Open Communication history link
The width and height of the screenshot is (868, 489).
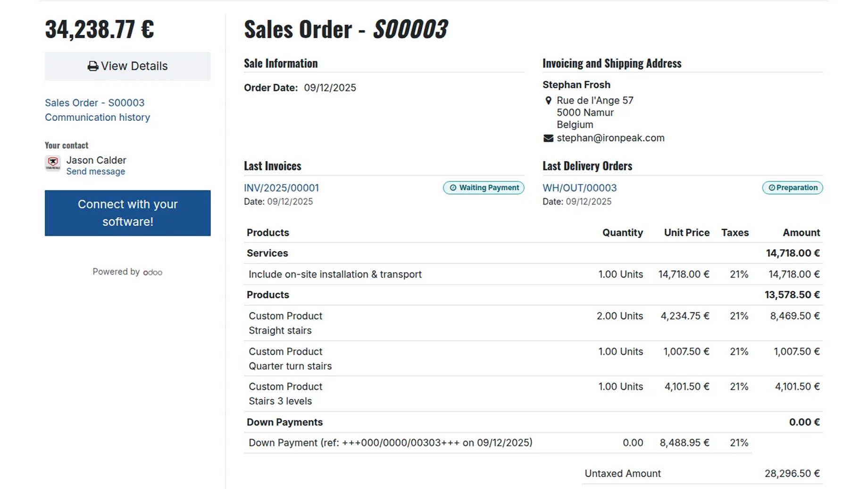(x=97, y=118)
